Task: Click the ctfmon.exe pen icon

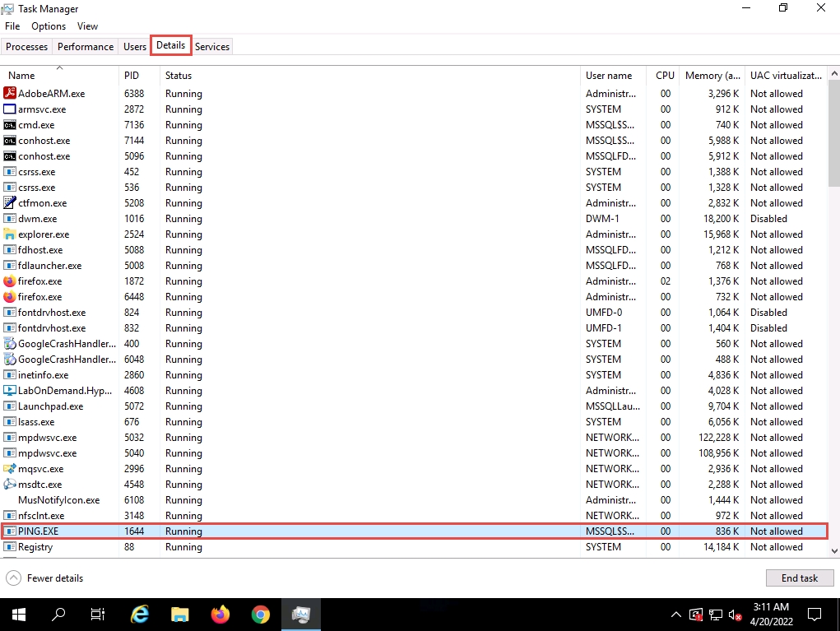Action: 10,203
